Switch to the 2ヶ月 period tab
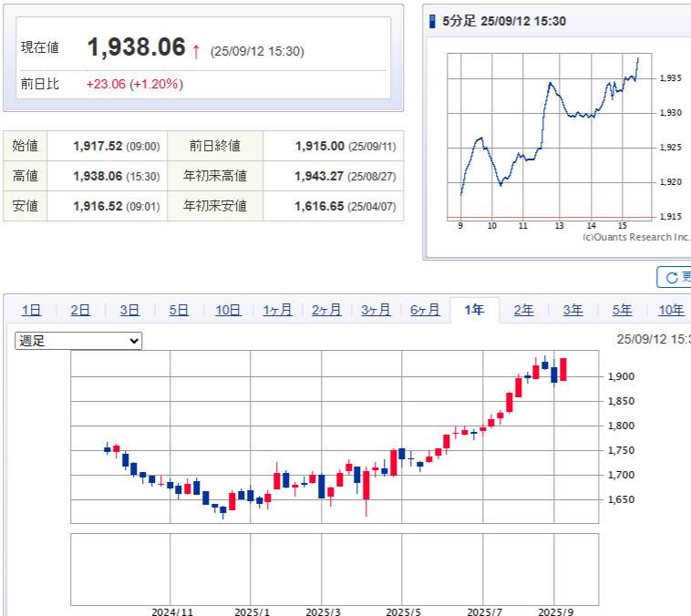 pos(326,310)
